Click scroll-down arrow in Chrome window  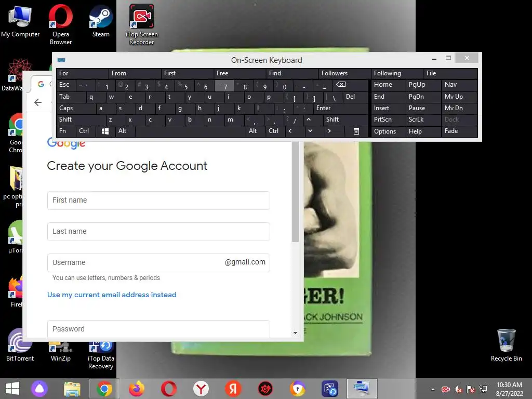(295, 333)
